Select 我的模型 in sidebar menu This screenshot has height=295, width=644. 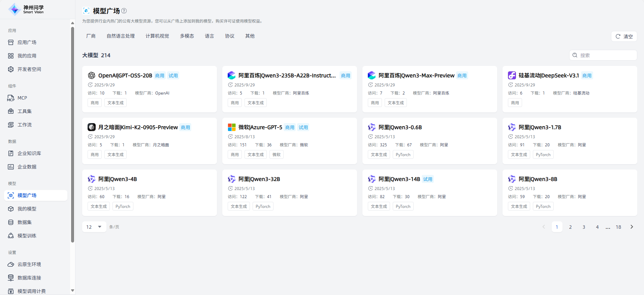[x=27, y=209]
